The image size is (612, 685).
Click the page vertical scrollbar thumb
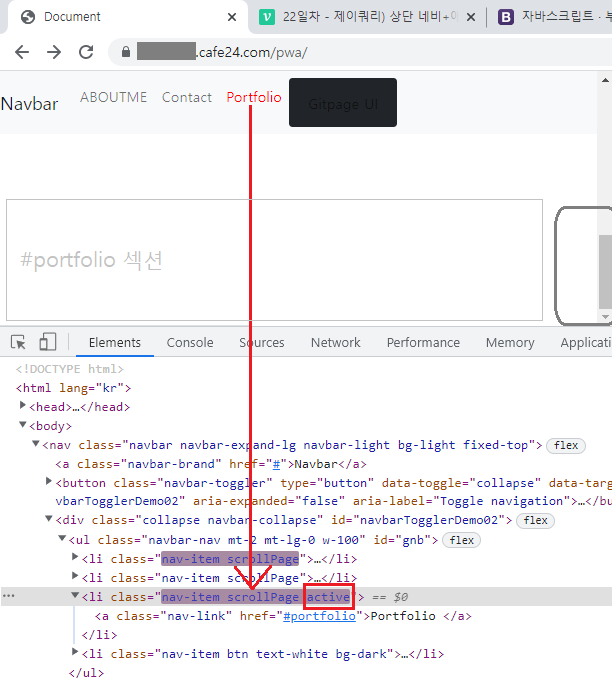pos(605,272)
